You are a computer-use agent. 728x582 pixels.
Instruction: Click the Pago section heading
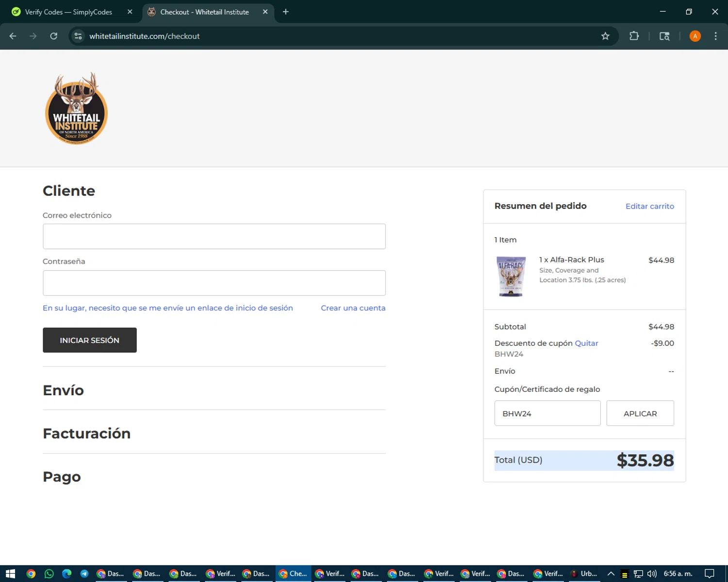point(62,476)
